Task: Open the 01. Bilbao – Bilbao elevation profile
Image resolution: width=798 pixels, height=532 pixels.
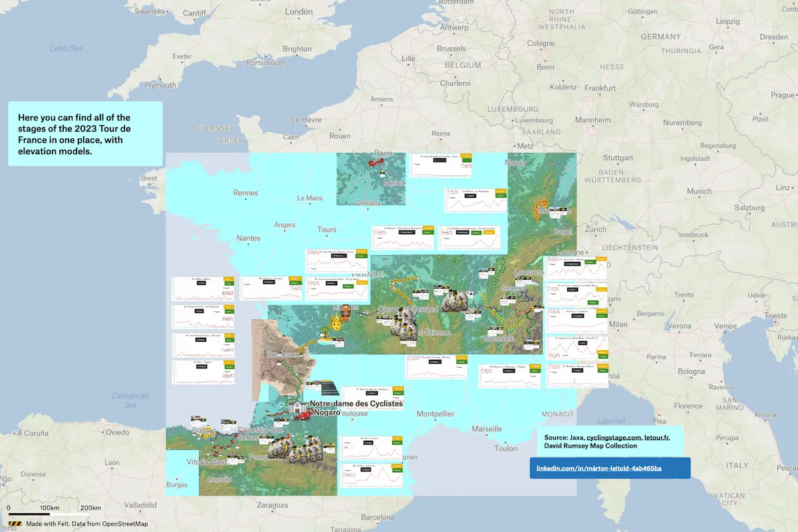Action: point(203,289)
